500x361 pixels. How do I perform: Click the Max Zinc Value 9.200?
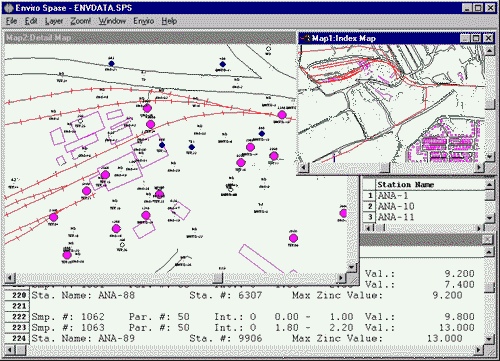(x=447, y=295)
